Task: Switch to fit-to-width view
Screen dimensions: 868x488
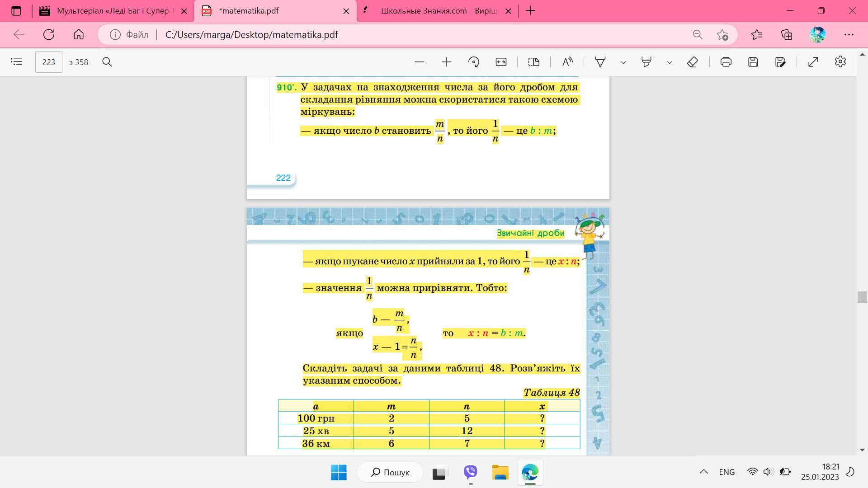Action: click(x=501, y=62)
